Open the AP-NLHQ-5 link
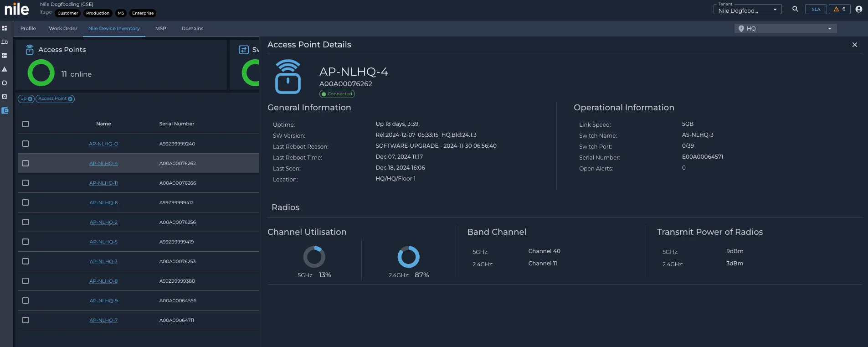This screenshot has height=347, width=868. 103,242
